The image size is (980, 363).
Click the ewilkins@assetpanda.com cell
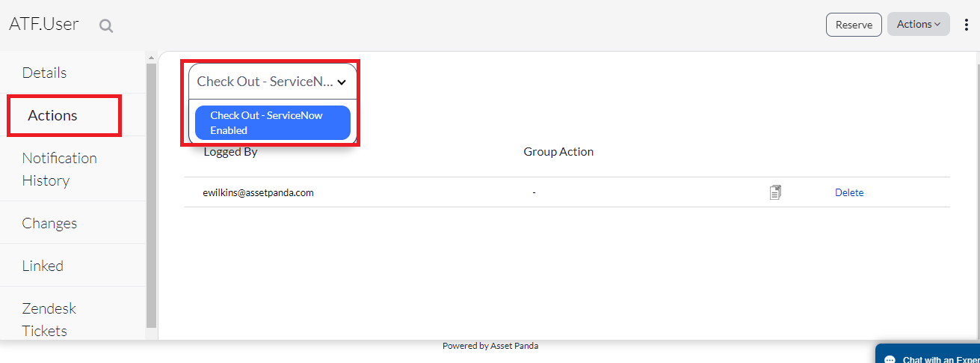point(258,192)
